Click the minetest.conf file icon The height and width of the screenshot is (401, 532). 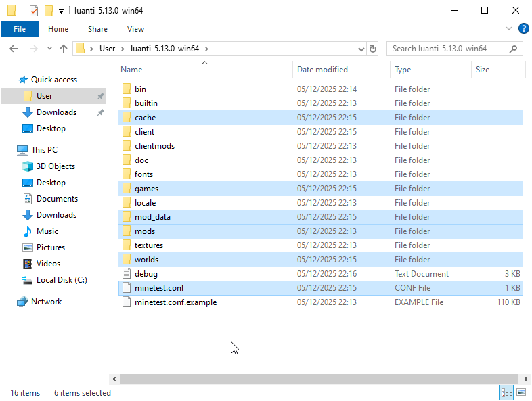click(127, 288)
